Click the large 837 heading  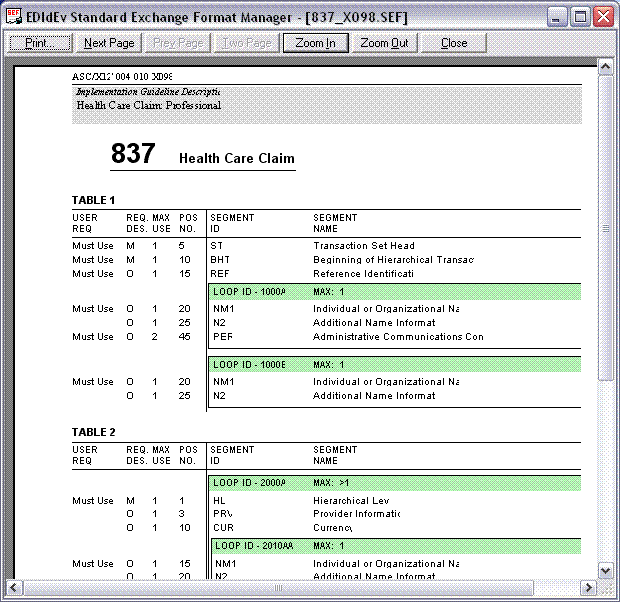click(x=133, y=153)
